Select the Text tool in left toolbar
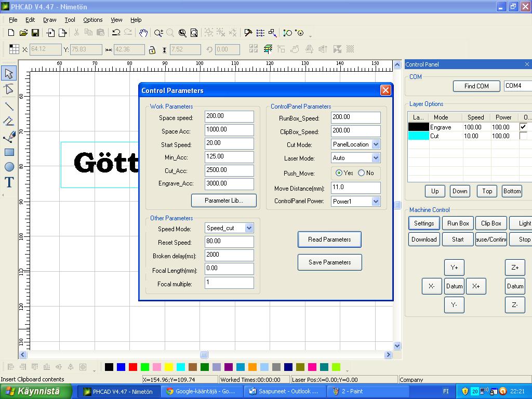532x399 pixels. [9, 182]
